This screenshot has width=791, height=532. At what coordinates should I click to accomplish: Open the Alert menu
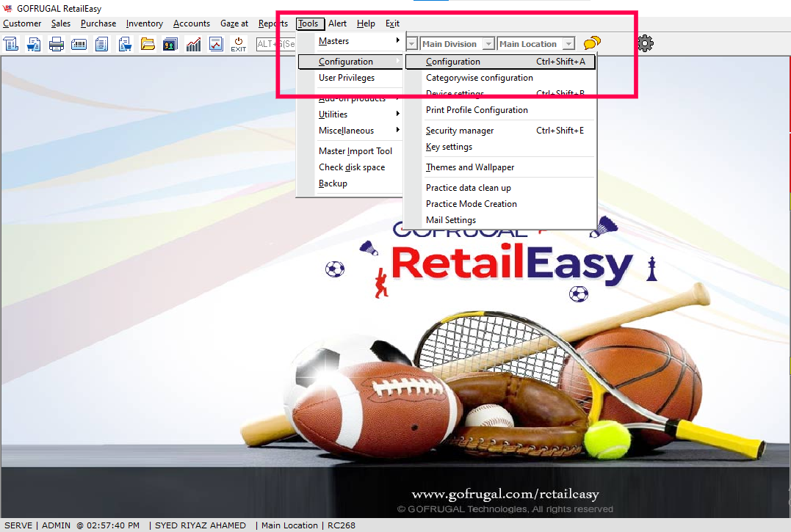(338, 23)
